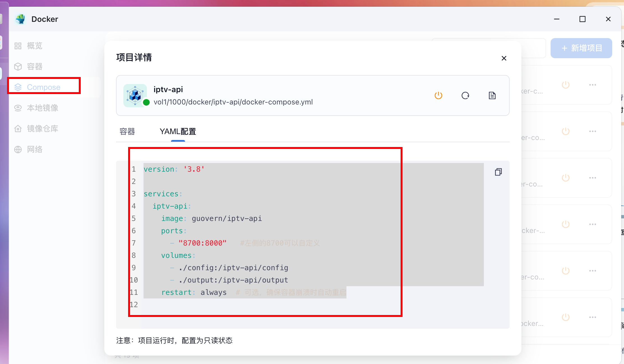Click the read-only notice 注意：项目运行时
The image size is (624, 364).
pyautogui.click(x=174, y=340)
